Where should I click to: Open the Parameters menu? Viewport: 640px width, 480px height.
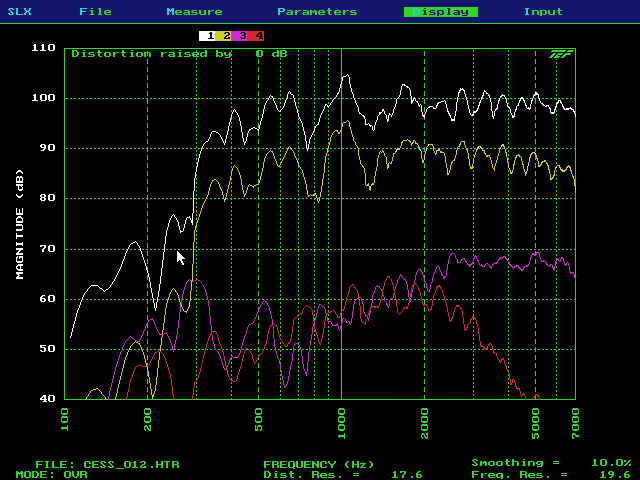pos(317,11)
